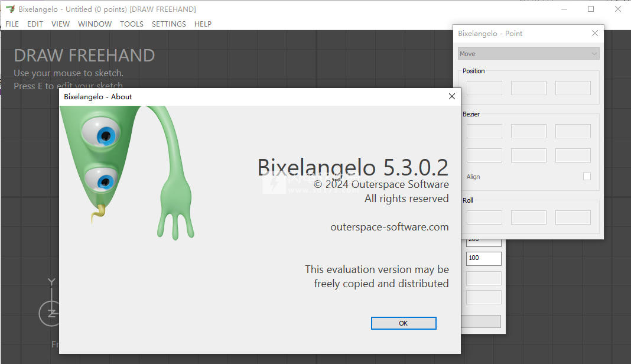Click the middle Bezier field in second row
Image resolution: width=631 pixels, height=364 pixels.
[528, 155]
